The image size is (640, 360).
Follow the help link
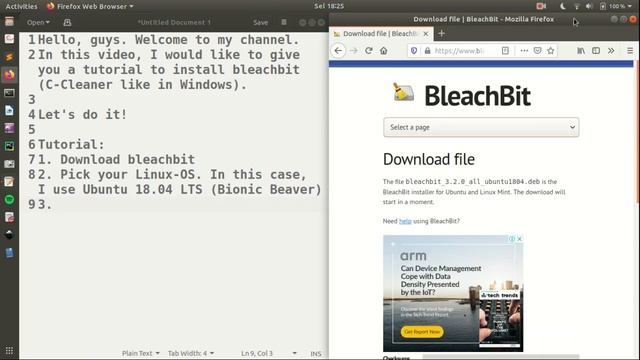click(405, 221)
